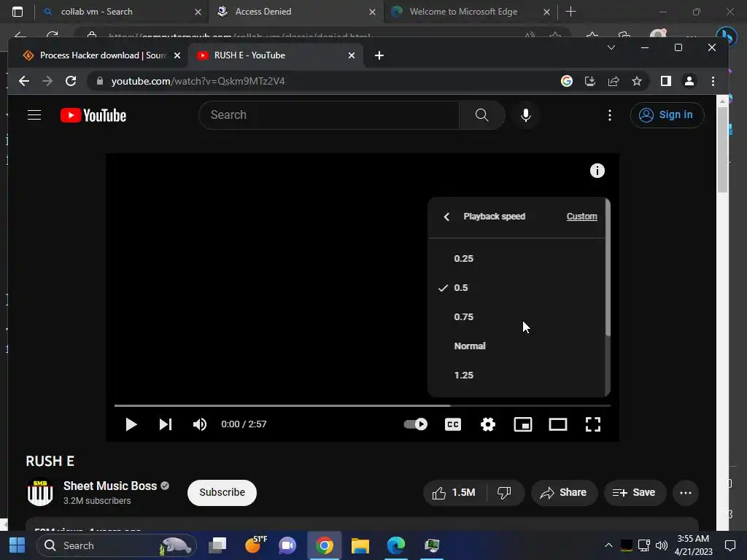Open more actions ellipsis button
Viewport: 747px width, 560px height.
click(x=686, y=492)
